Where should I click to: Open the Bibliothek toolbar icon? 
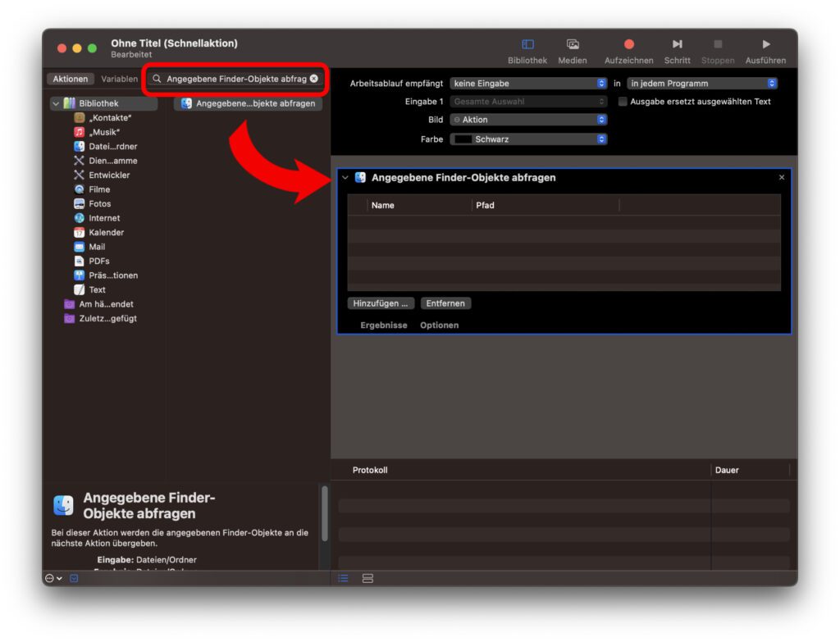(x=527, y=44)
